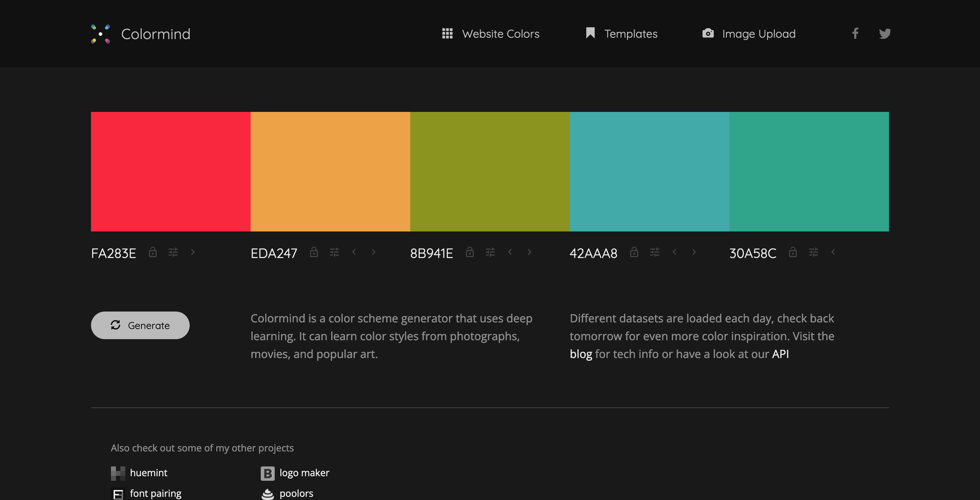
Task: Click the Colormind logo icon
Action: coord(100,34)
